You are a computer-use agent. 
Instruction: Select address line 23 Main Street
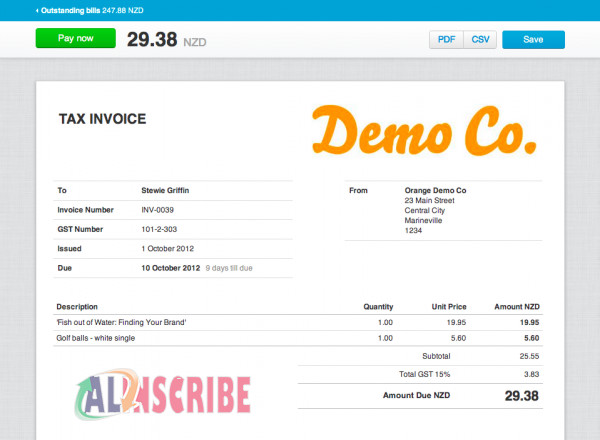coord(429,200)
